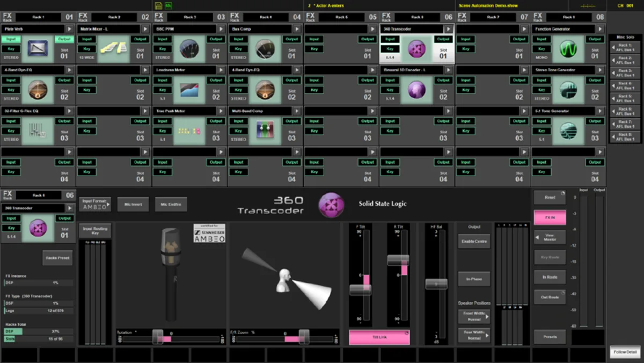Open the 5.1 Tone Generator icon
This screenshot has width=644, height=363.
568,131
